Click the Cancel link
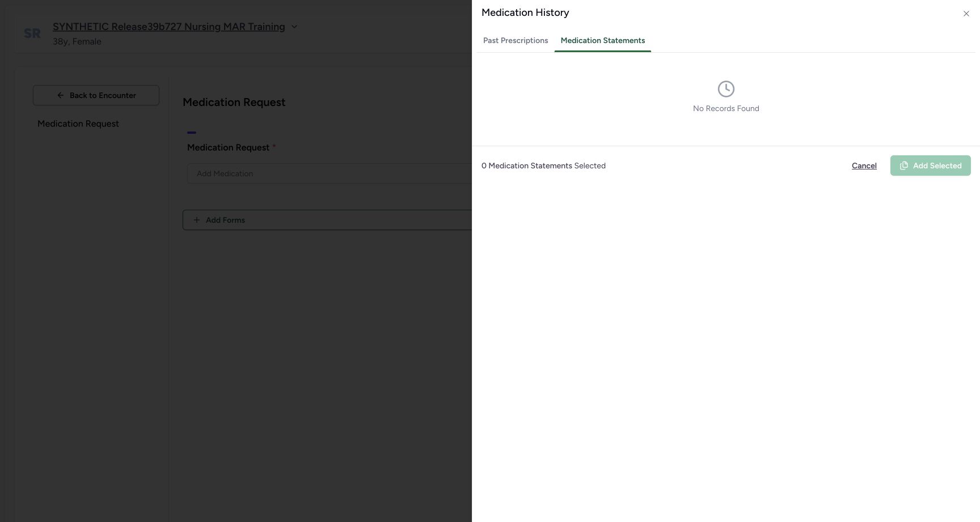Screen dimensions: 980x522 (864, 165)
